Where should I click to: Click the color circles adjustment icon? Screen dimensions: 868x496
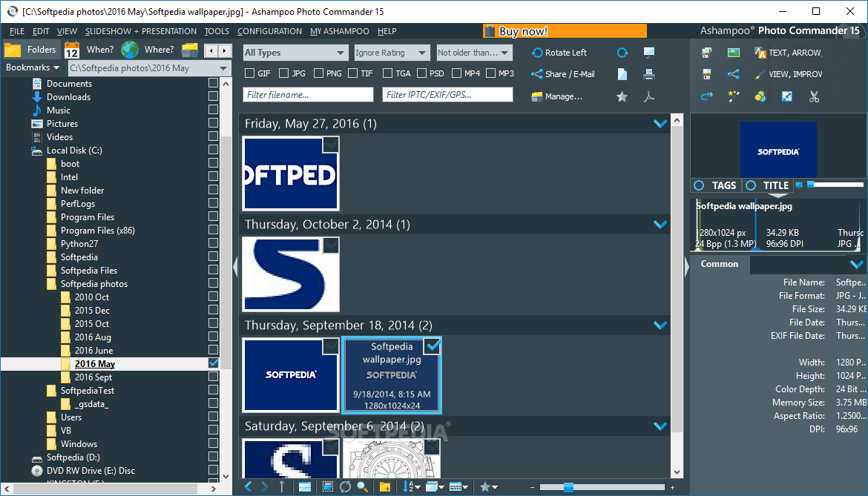point(760,97)
